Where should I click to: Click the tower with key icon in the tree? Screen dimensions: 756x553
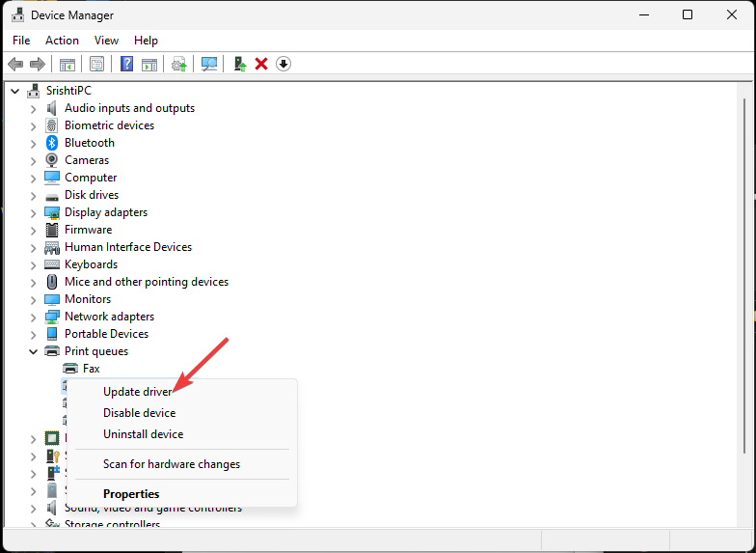point(52,456)
